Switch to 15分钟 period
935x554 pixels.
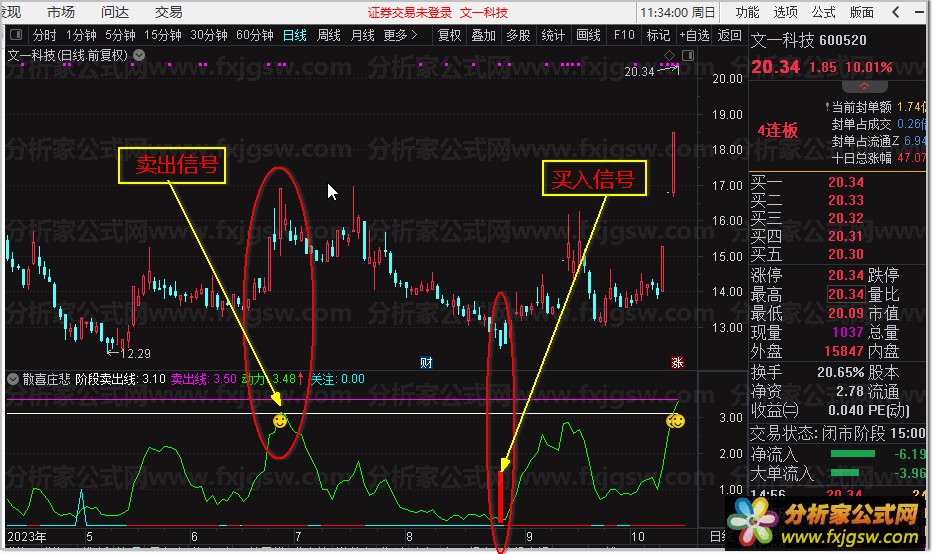(163, 35)
